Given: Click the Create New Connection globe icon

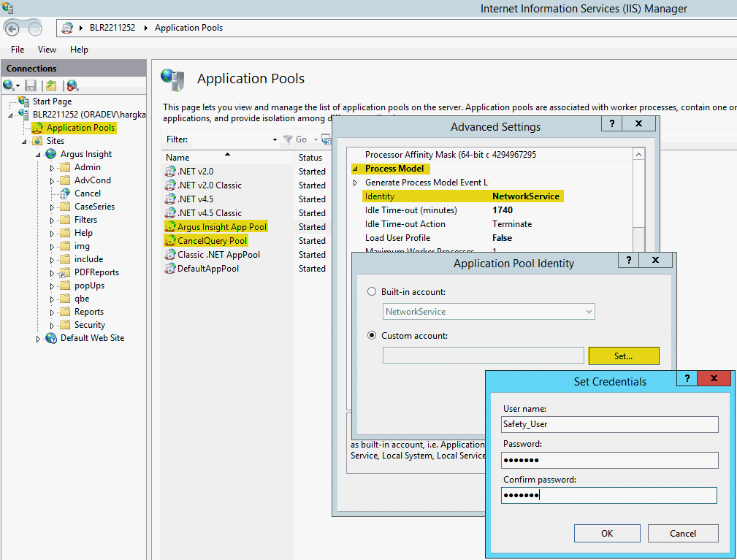Looking at the screenshot, I should (9, 85).
